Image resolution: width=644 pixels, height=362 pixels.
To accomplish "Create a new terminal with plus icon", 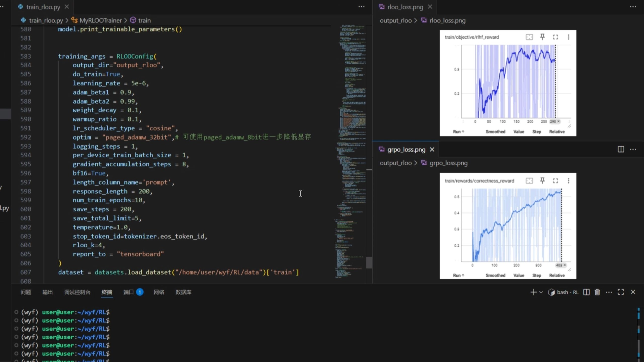I will [x=533, y=292].
